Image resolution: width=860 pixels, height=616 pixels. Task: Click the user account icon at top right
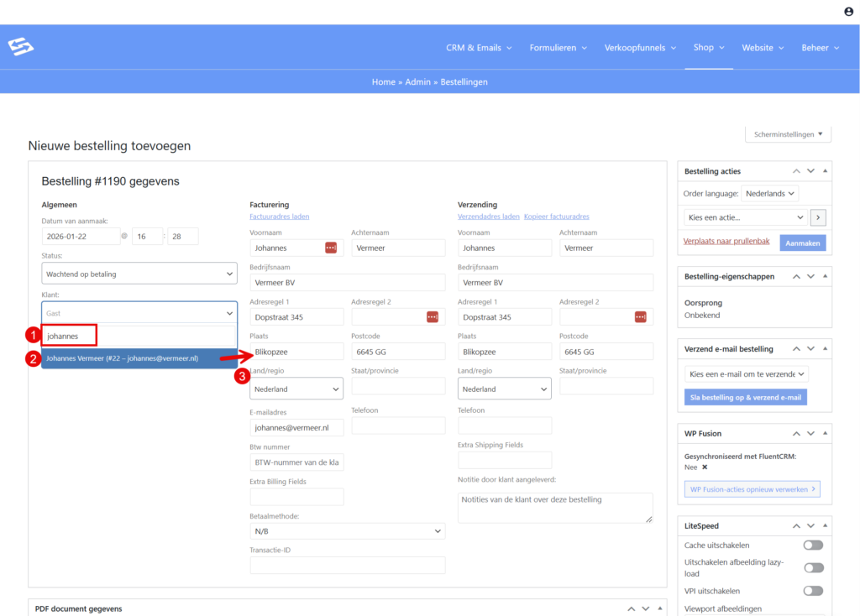[x=848, y=12]
